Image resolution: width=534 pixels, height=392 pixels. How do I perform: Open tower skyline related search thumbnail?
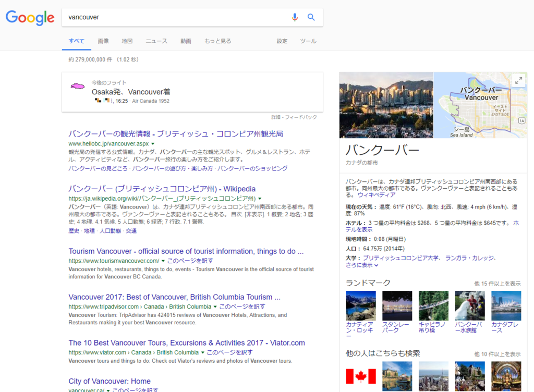[433, 376]
